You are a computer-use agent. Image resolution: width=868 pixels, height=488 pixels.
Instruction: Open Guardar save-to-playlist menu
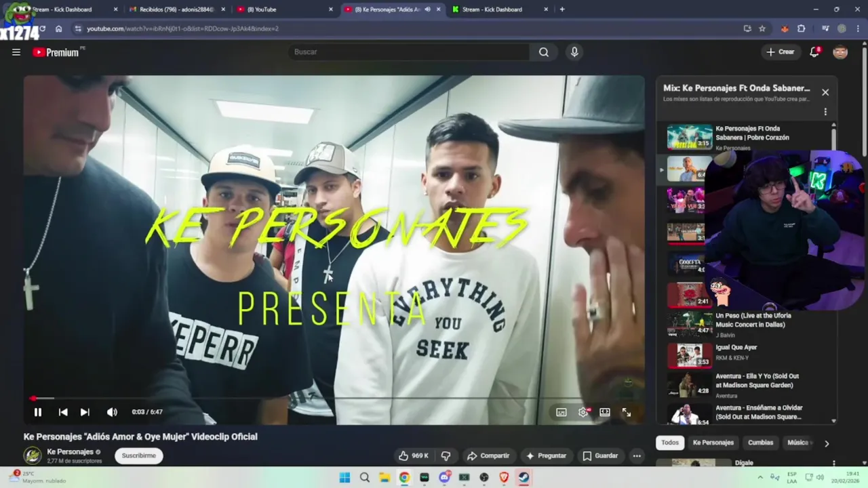(x=600, y=456)
